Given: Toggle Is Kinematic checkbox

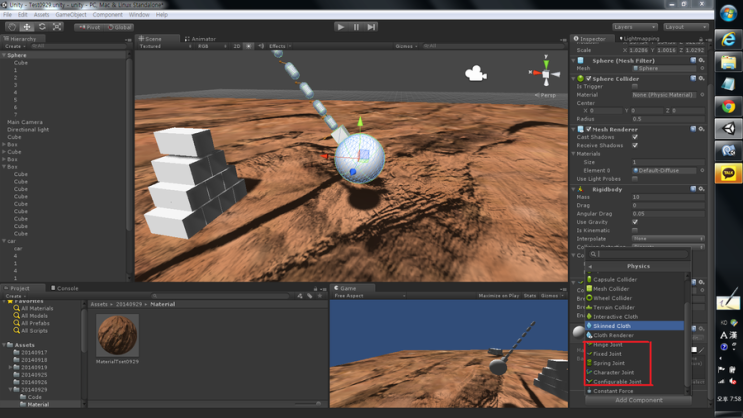Looking at the screenshot, I should click(635, 230).
